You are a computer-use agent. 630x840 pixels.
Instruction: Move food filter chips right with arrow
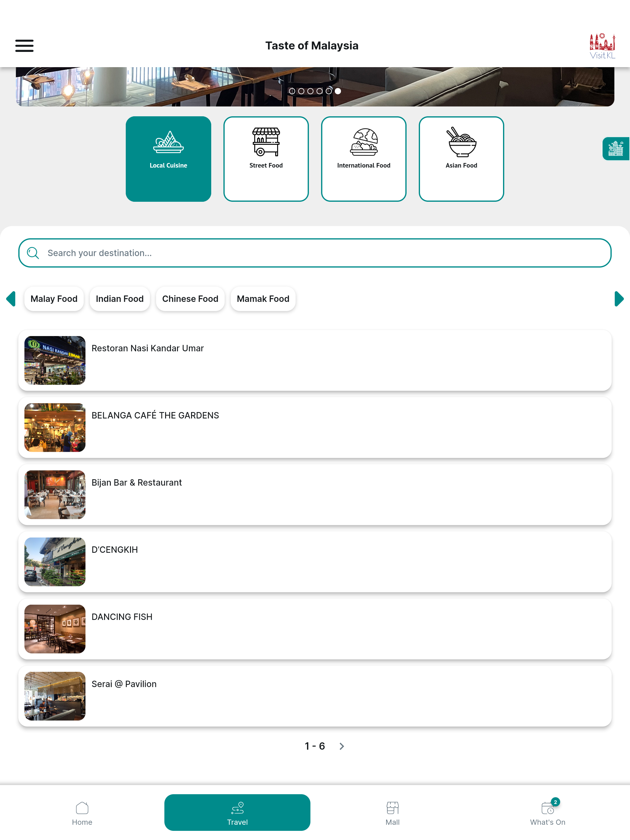tap(619, 299)
